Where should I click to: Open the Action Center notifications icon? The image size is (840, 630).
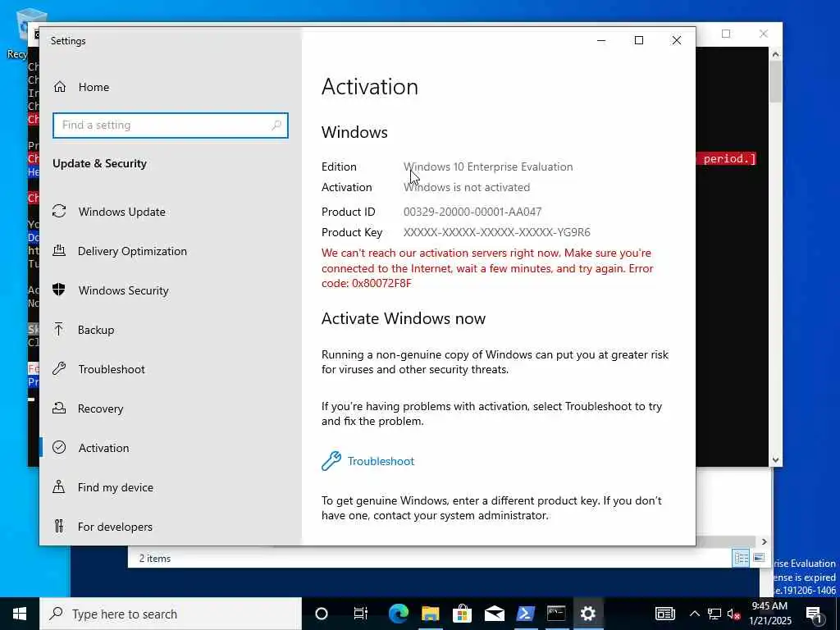coord(814,614)
